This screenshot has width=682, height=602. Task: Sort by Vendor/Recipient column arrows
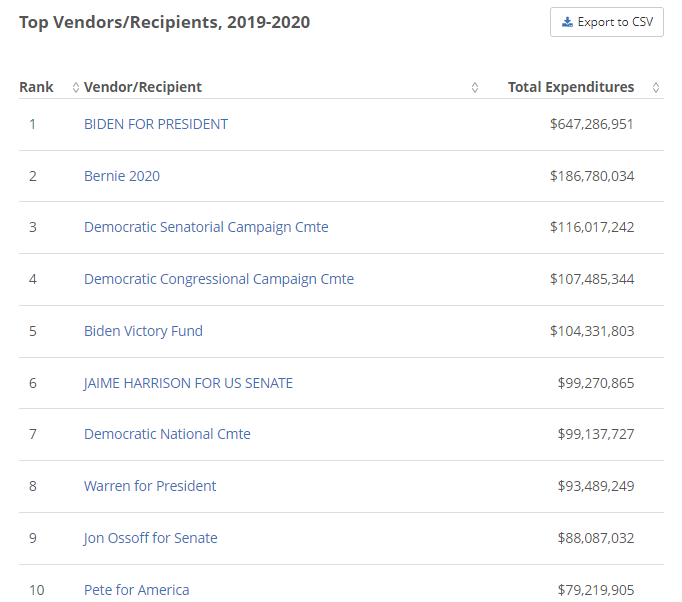pyautogui.click(x=475, y=87)
